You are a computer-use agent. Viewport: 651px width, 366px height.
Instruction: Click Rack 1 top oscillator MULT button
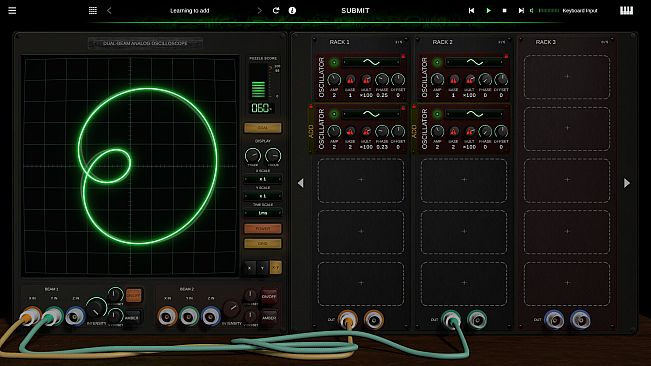pyautogui.click(x=366, y=79)
